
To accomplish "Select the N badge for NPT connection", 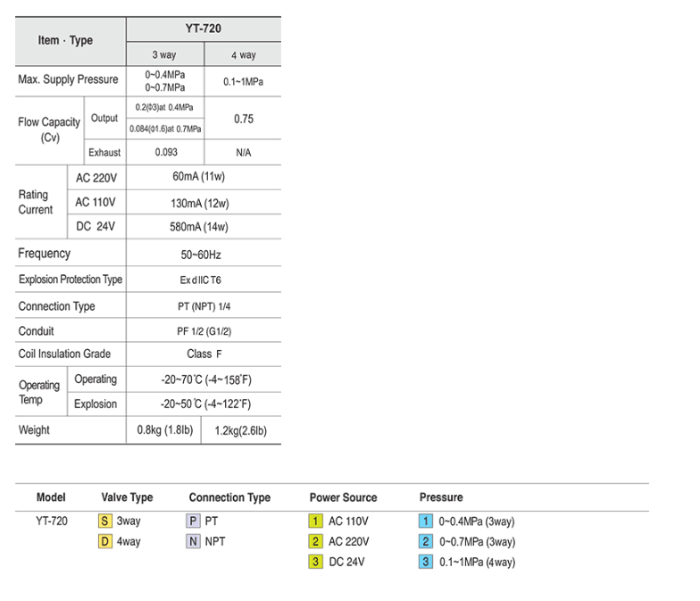I will coord(193,541).
